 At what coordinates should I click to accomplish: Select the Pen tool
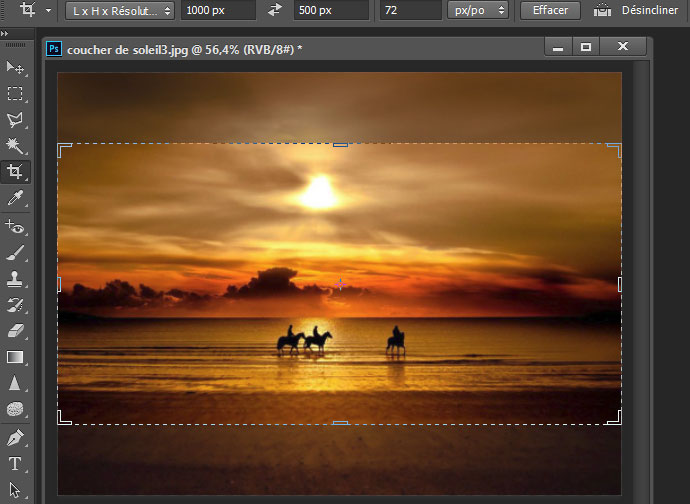[15, 438]
